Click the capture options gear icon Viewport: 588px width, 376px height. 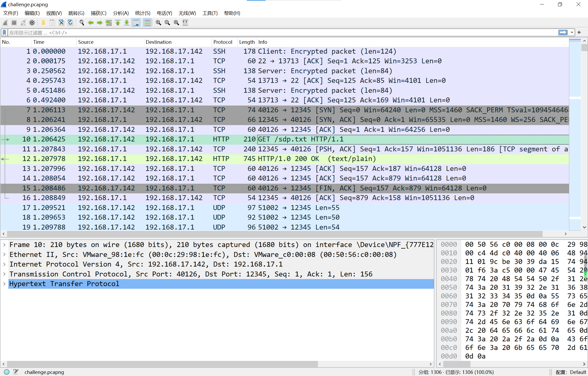point(32,23)
